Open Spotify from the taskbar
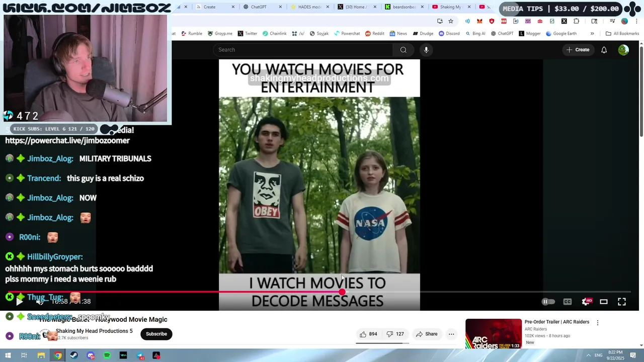Image resolution: width=644 pixels, height=362 pixels. [x=107, y=355]
